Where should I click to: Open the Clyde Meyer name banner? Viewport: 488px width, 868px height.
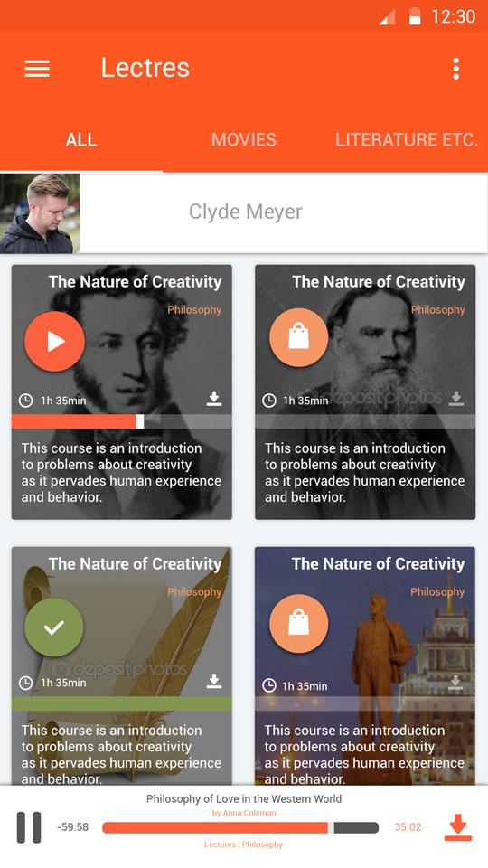click(x=283, y=212)
